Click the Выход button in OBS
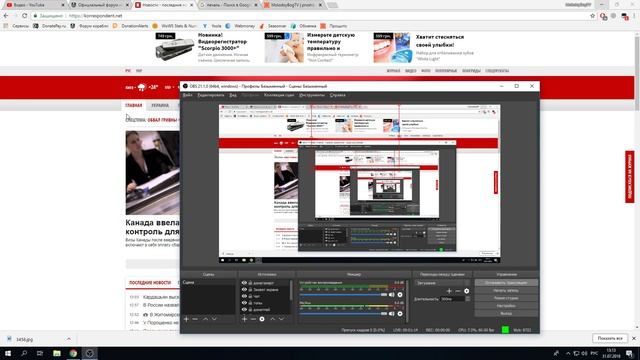Viewport: 640px width, 360px height. (506, 313)
